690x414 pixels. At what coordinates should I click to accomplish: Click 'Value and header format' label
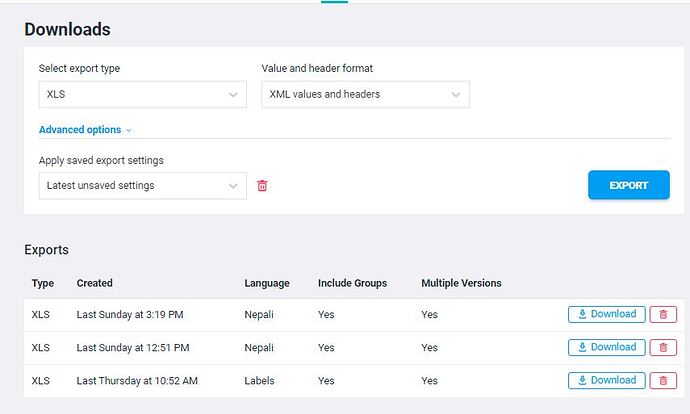click(317, 68)
